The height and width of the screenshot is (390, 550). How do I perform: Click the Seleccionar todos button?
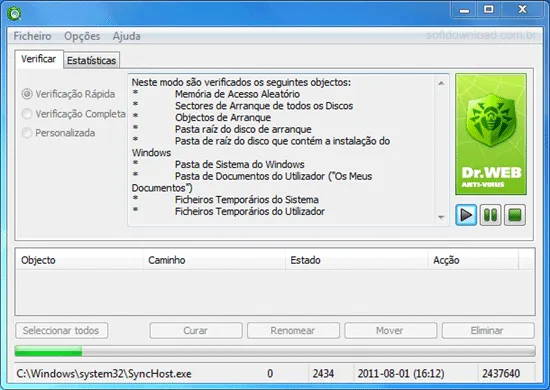coord(61,330)
